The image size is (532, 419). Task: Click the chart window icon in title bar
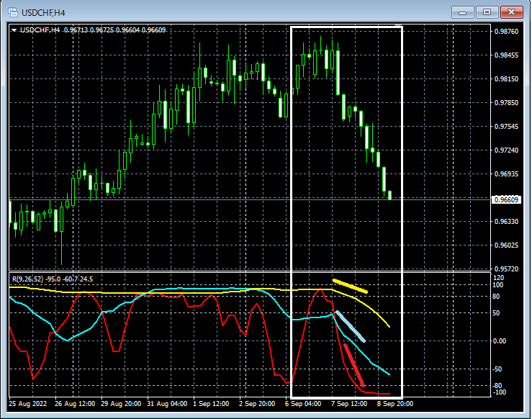(12, 12)
